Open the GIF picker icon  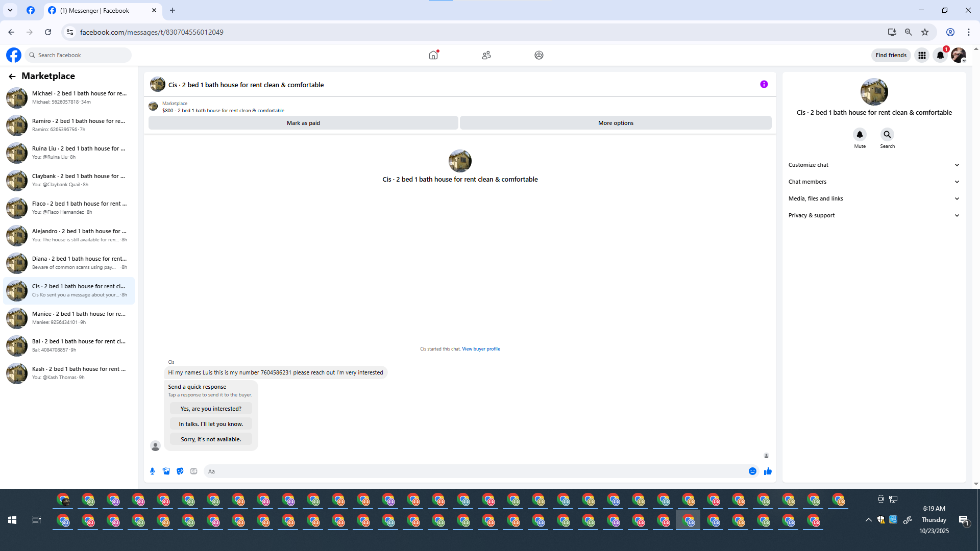click(x=193, y=471)
